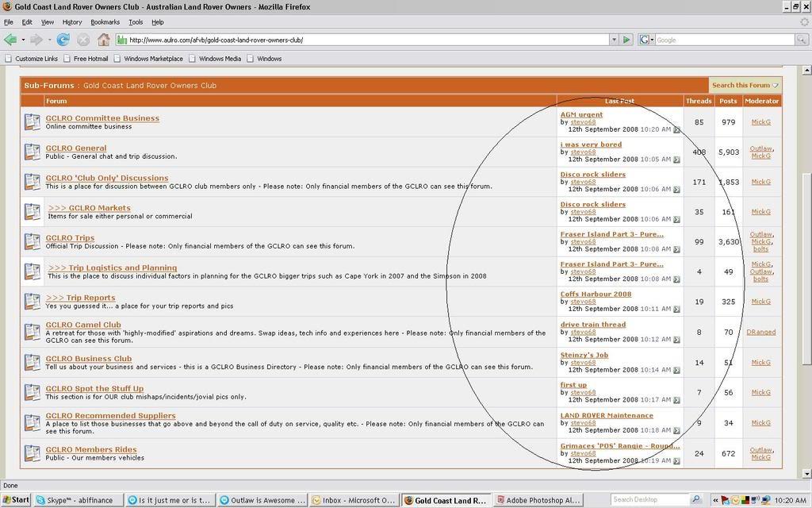This screenshot has width=812, height=508.
Task: Click forum icon beside GCLRO Members Rides
Action: (32, 453)
